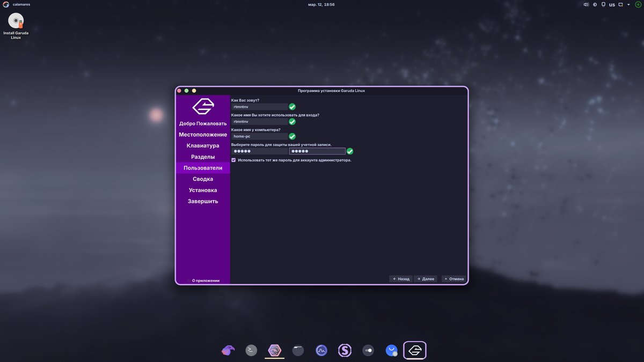Click the Назад button
This screenshot has height=362, width=644.
401,279
